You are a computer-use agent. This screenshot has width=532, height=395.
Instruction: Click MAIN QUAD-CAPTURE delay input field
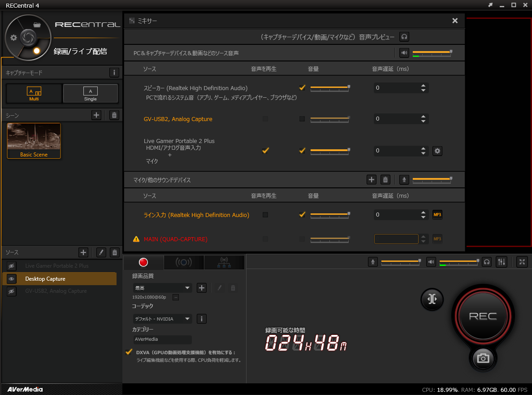coord(396,239)
